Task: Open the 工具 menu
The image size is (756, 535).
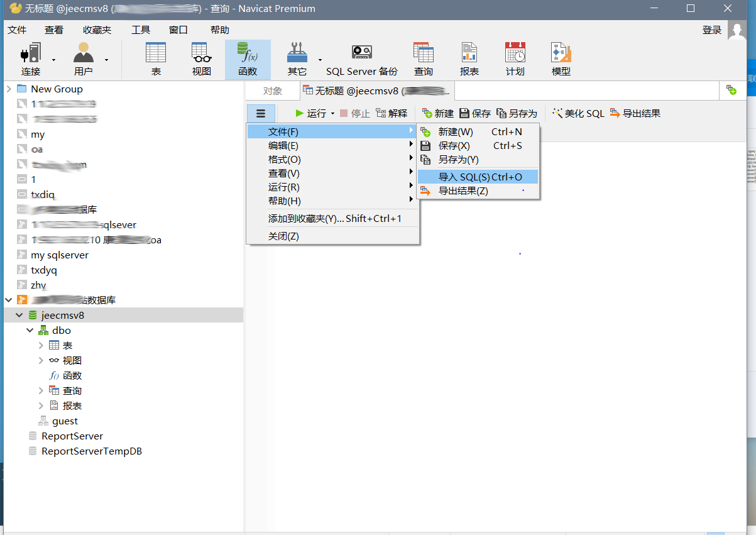Action: point(141,30)
